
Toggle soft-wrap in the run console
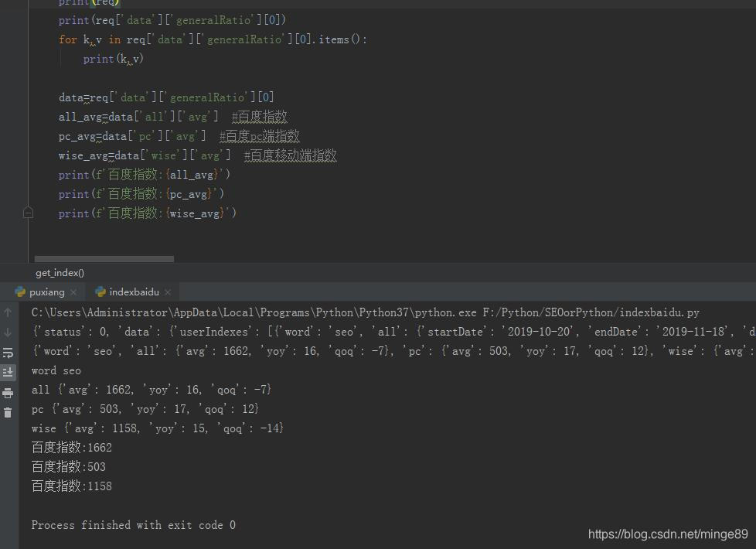coord(9,353)
